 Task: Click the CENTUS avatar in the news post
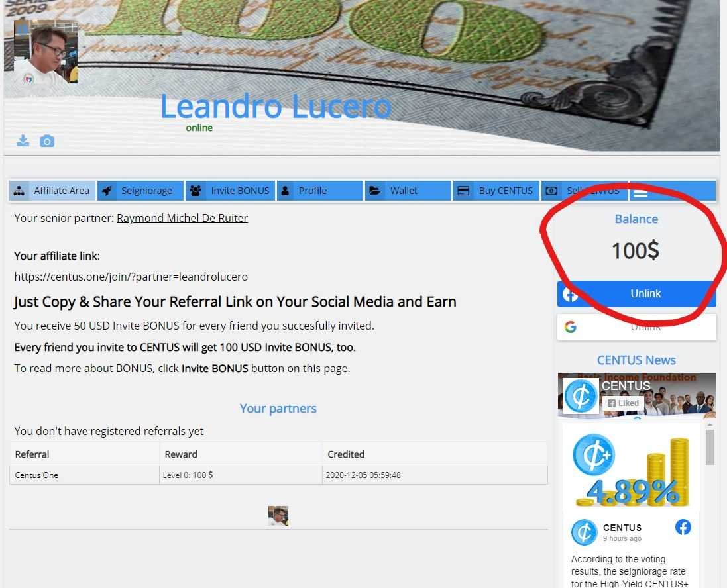pyautogui.click(x=585, y=532)
